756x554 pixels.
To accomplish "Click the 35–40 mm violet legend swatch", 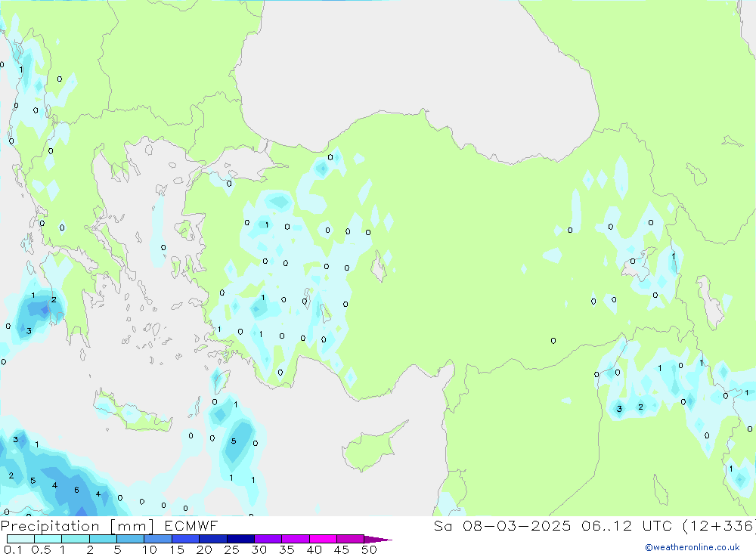I will point(296,539).
